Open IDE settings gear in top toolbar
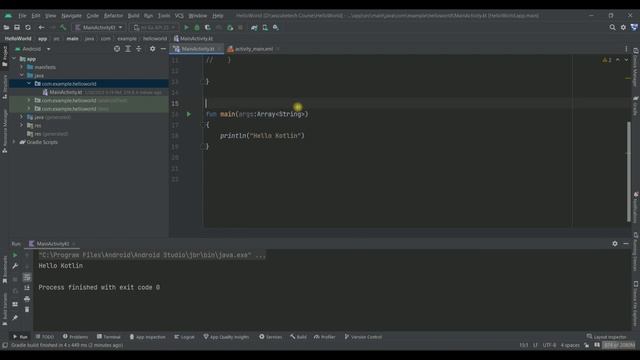 pos(623,27)
